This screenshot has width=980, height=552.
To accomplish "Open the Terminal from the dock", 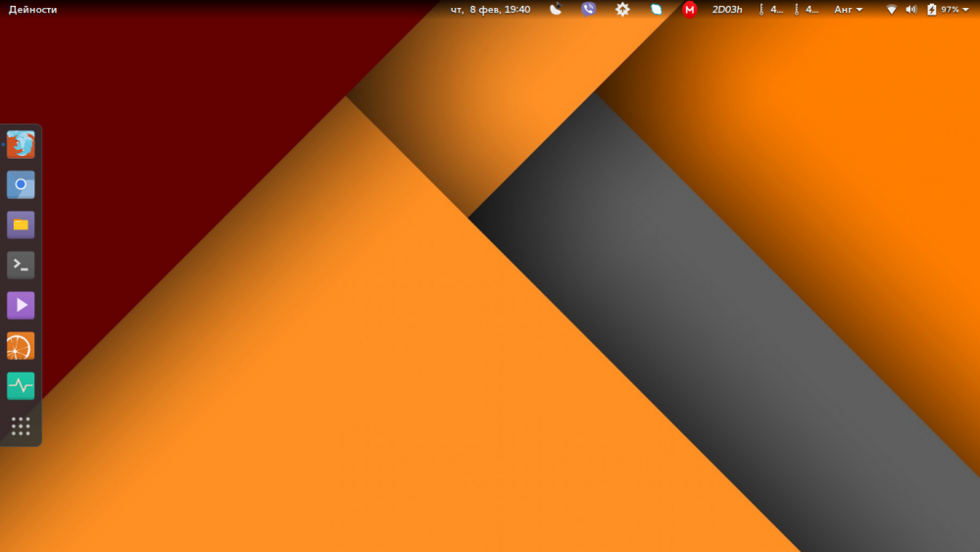I will click(x=21, y=265).
